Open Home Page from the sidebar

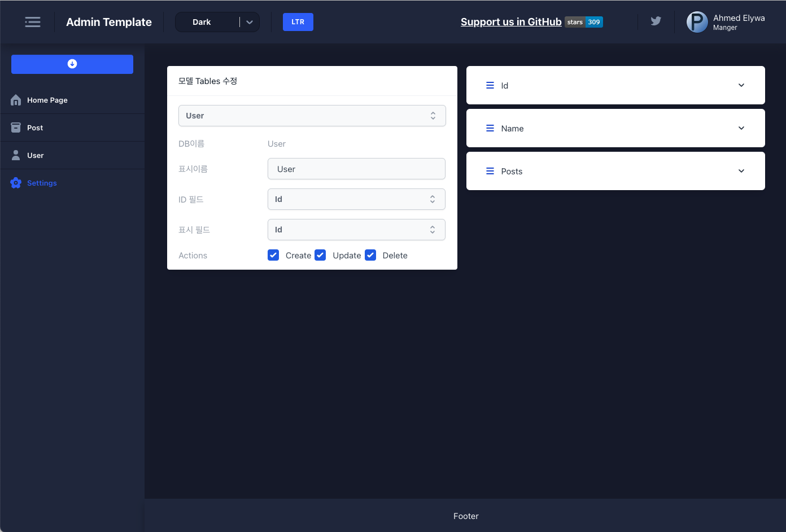tap(47, 100)
